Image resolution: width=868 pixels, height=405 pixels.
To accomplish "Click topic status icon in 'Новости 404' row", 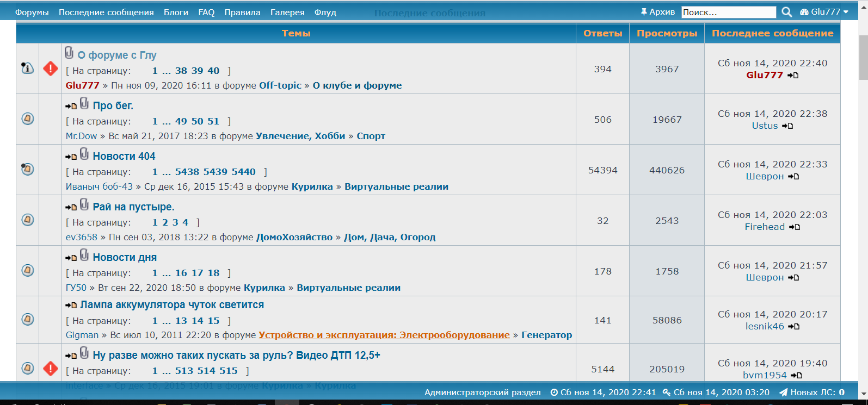I will (27, 169).
